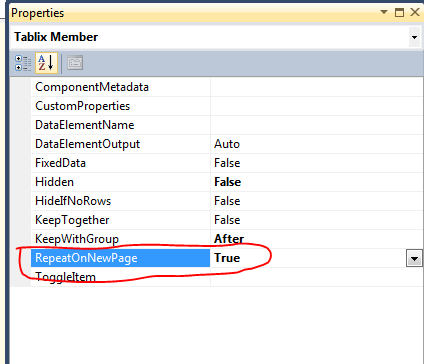
Task: Click the bold False value of Hidden
Action: (x=227, y=182)
